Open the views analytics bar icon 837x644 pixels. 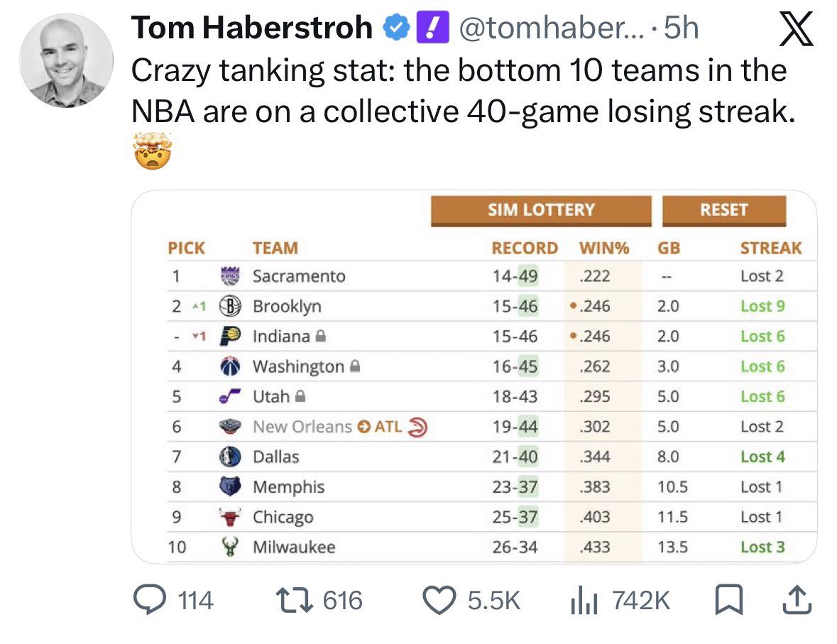coord(584,601)
